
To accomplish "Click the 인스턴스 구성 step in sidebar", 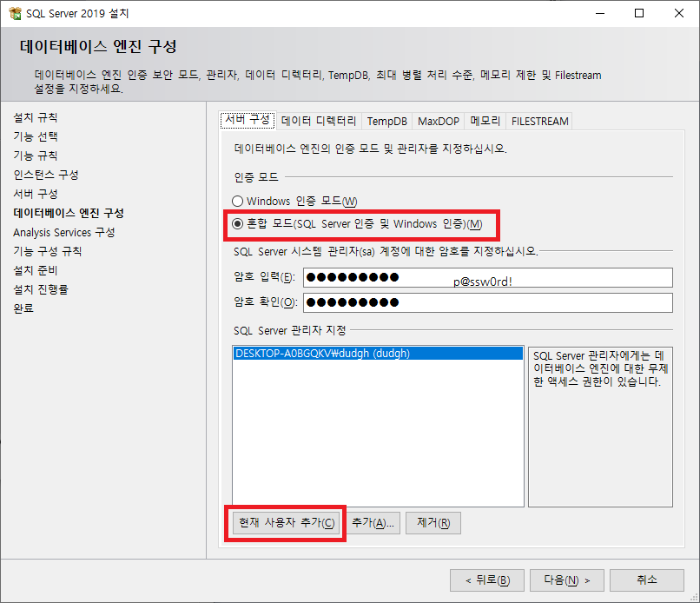I will pyautogui.click(x=45, y=176).
